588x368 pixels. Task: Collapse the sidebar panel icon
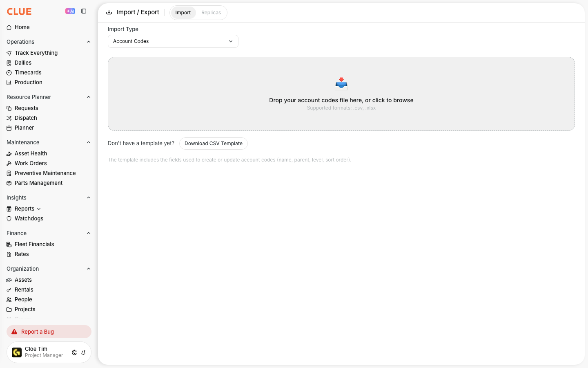point(84,11)
